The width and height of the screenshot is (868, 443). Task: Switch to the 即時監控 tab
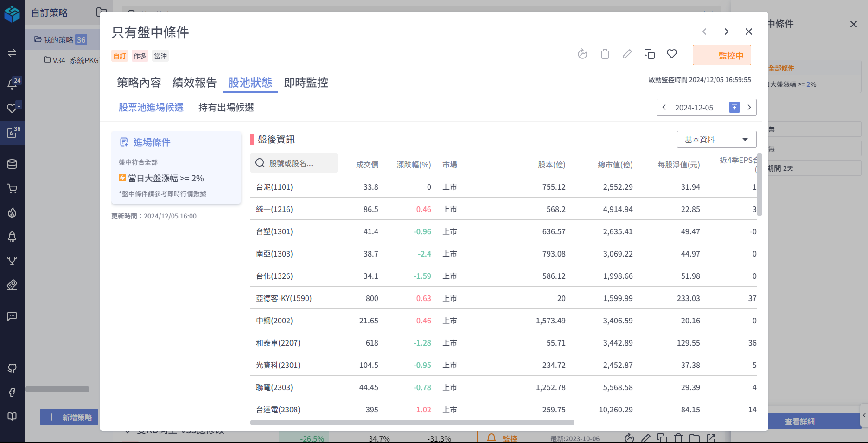(306, 83)
